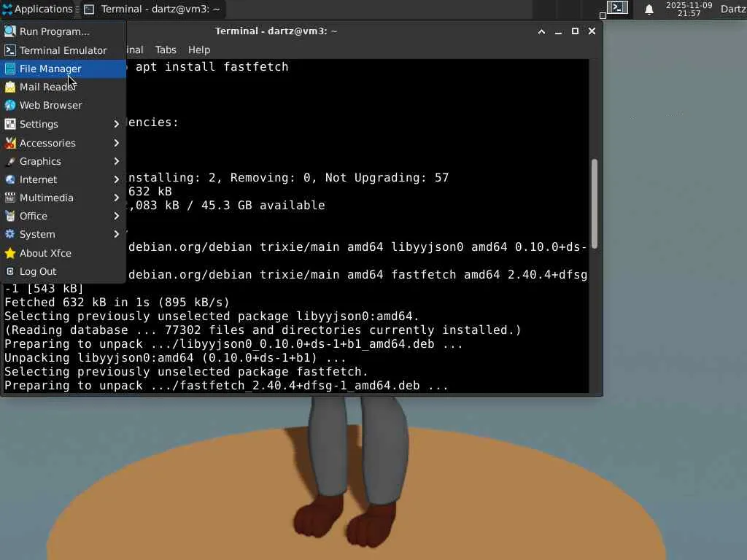Expand the System submenu arrow
This screenshot has height=560, width=747.
coord(116,234)
